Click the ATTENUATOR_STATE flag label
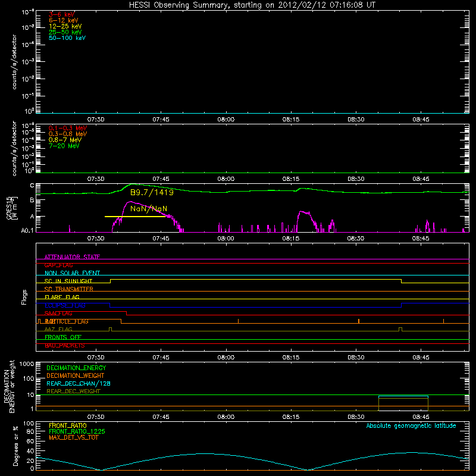The height and width of the screenshot is (476, 476). pos(72,257)
